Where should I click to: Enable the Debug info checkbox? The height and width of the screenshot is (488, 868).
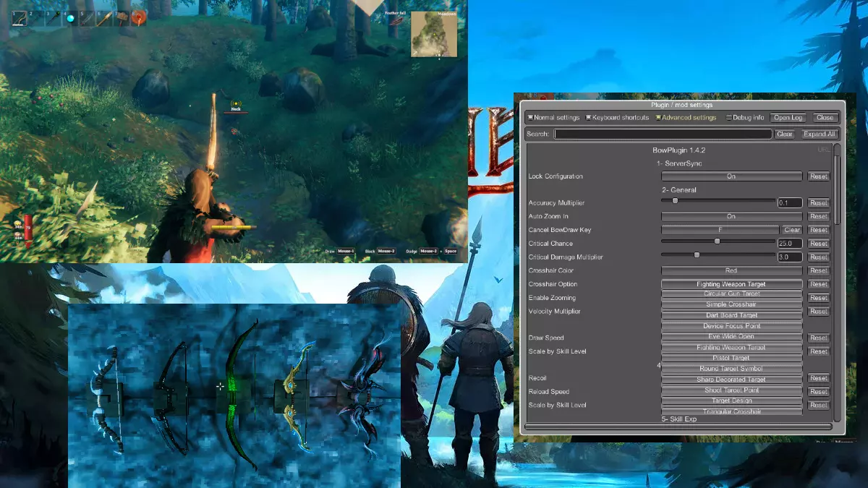pos(729,117)
